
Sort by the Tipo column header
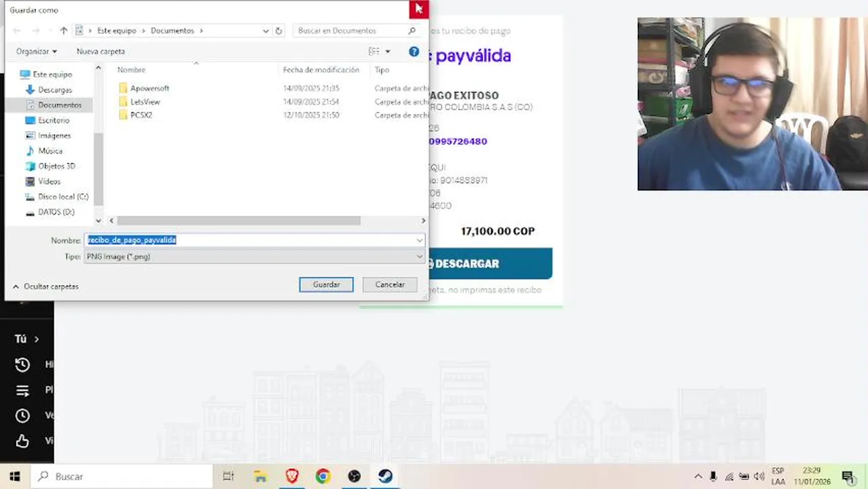click(x=382, y=70)
